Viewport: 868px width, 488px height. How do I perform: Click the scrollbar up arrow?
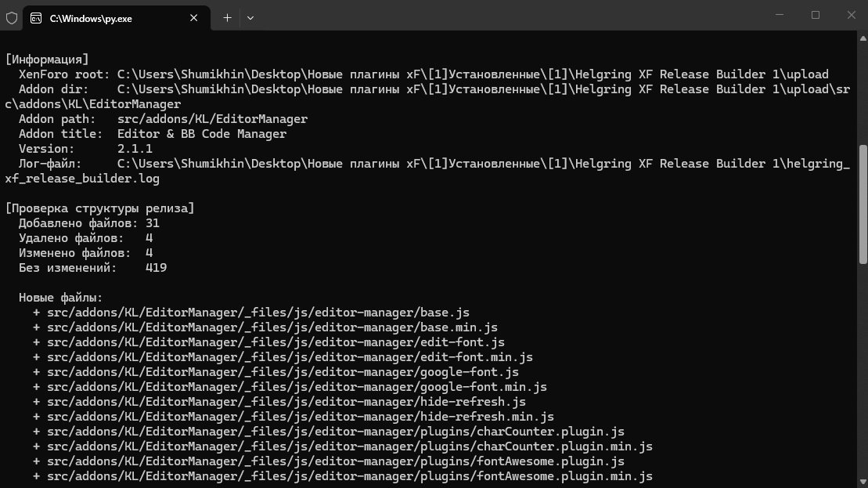pos(863,38)
